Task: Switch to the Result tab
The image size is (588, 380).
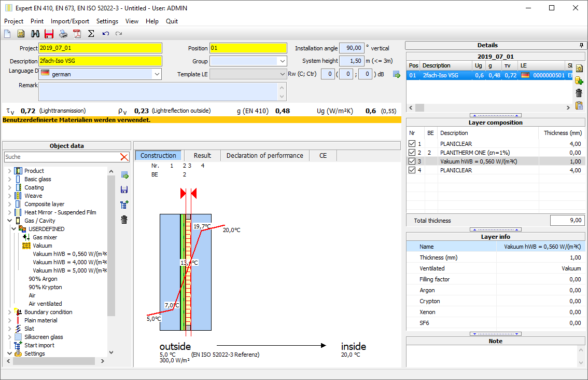Action: click(x=202, y=156)
